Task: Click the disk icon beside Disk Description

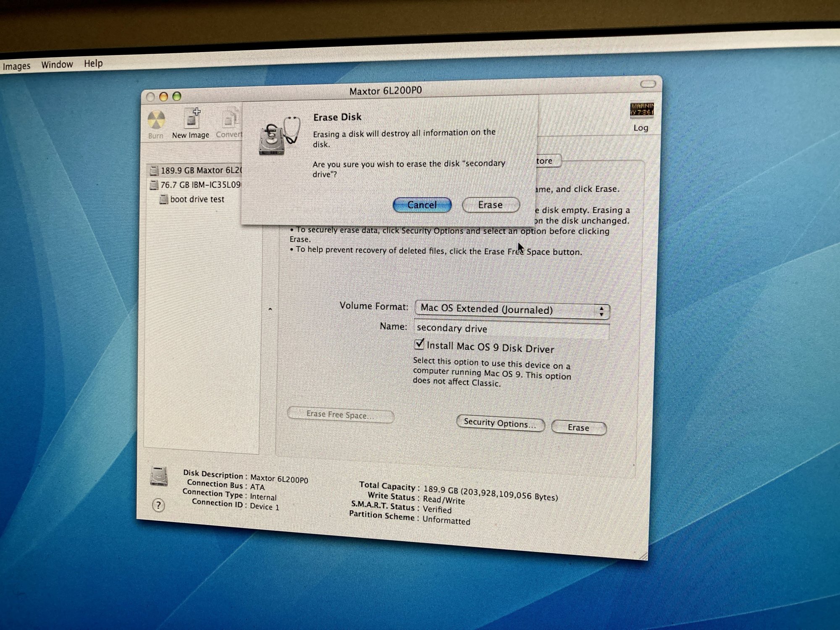Action: (x=159, y=477)
